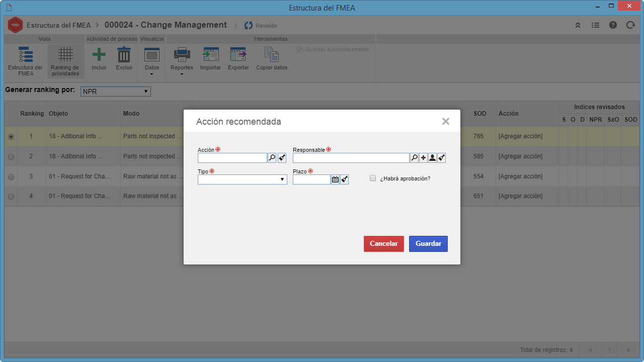Open Generar ranking por NPR dropdown
Image resolution: width=644 pixels, height=362 pixels.
116,92
